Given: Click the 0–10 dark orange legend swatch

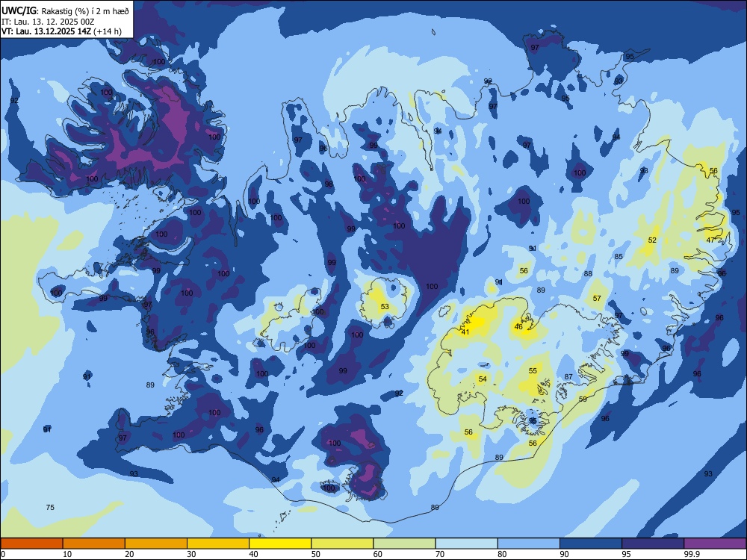Looking at the screenshot, I should coord(31,544).
